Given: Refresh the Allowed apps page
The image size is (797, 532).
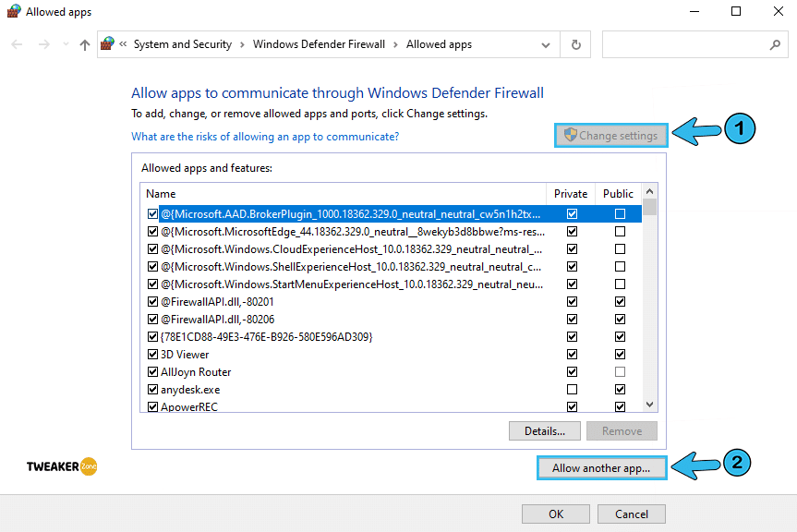Looking at the screenshot, I should (x=575, y=44).
